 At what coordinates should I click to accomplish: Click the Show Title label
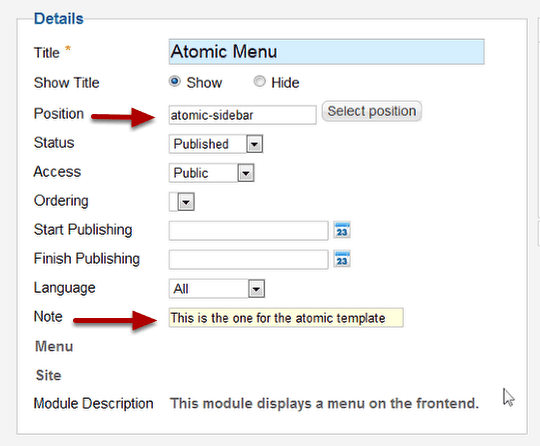coord(66,83)
